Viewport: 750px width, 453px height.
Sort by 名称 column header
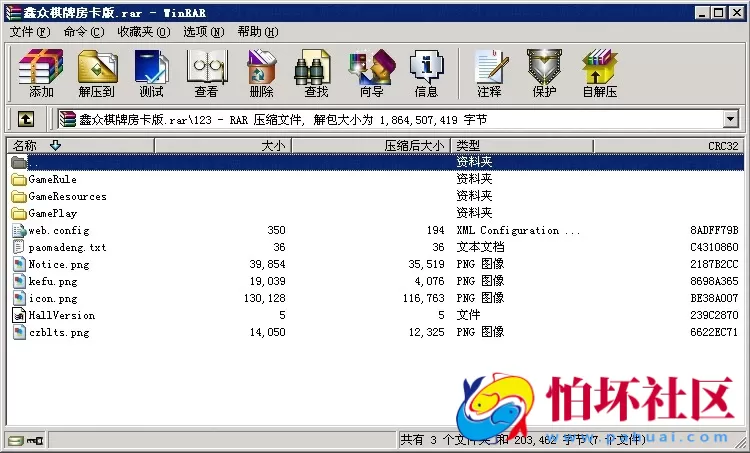pyautogui.click(x=80, y=145)
